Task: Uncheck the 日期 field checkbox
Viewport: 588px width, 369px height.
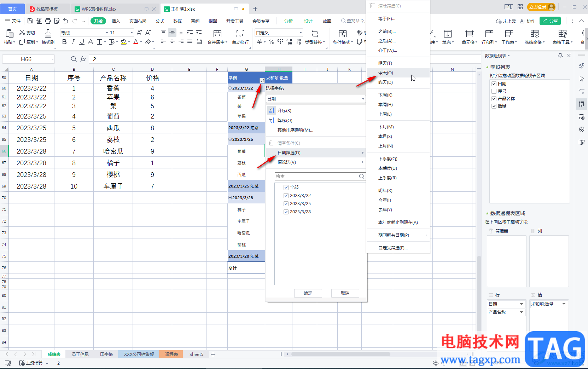Action: click(494, 84)
